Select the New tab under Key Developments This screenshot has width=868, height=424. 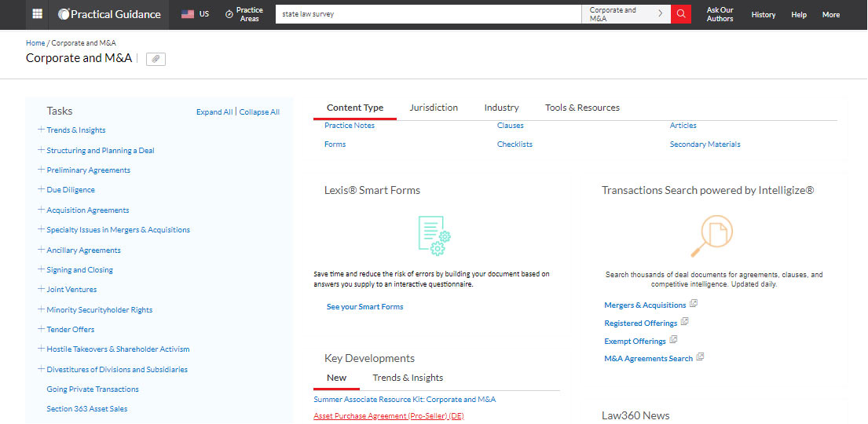tap(336, 378)
